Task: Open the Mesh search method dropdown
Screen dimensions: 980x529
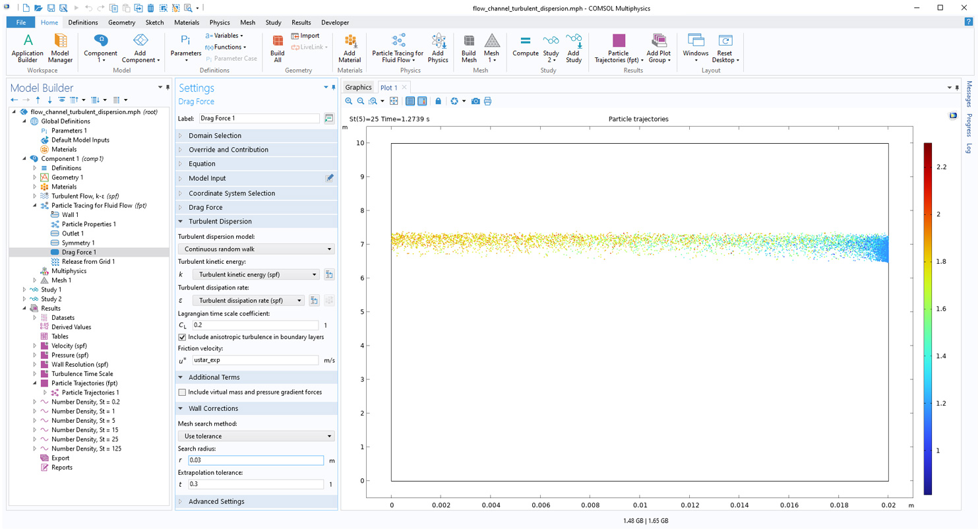Action: coord(256,436)
